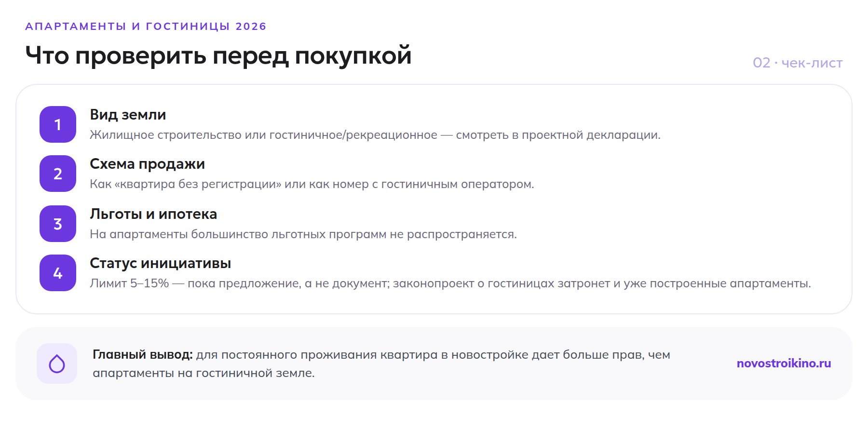The width and height of the screenshot is (868, 431).
Task: Click the purple number 3 badge
Action: [x=58, y=224]
